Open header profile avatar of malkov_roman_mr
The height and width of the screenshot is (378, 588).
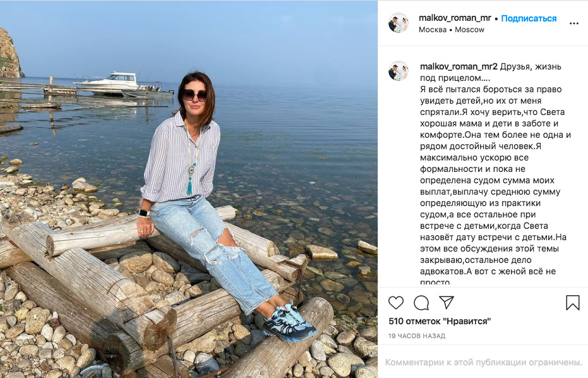pos(399,23)
